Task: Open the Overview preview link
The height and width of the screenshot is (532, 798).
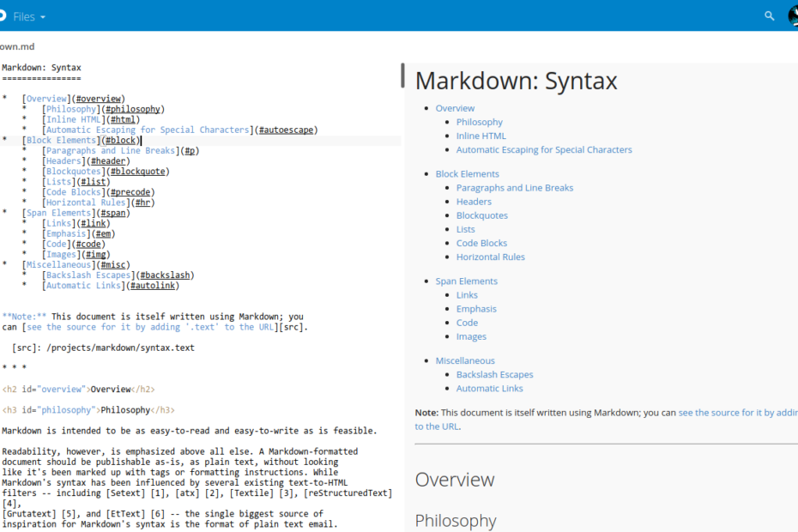Action: pyautogui.click(x=455, y=108)
